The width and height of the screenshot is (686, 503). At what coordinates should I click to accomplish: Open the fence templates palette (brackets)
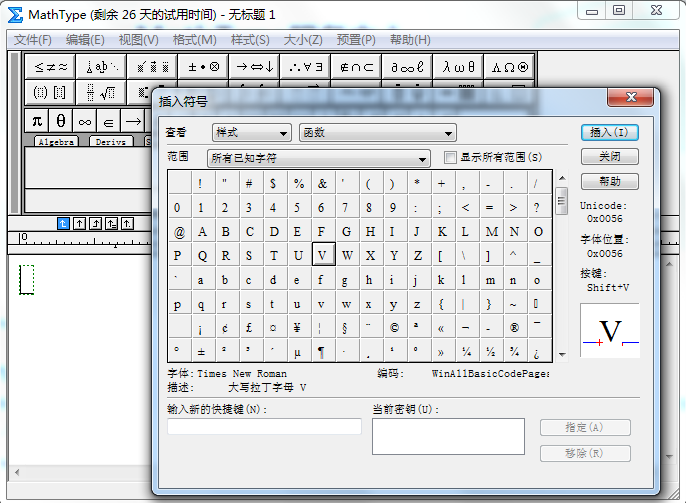(50, 92)
